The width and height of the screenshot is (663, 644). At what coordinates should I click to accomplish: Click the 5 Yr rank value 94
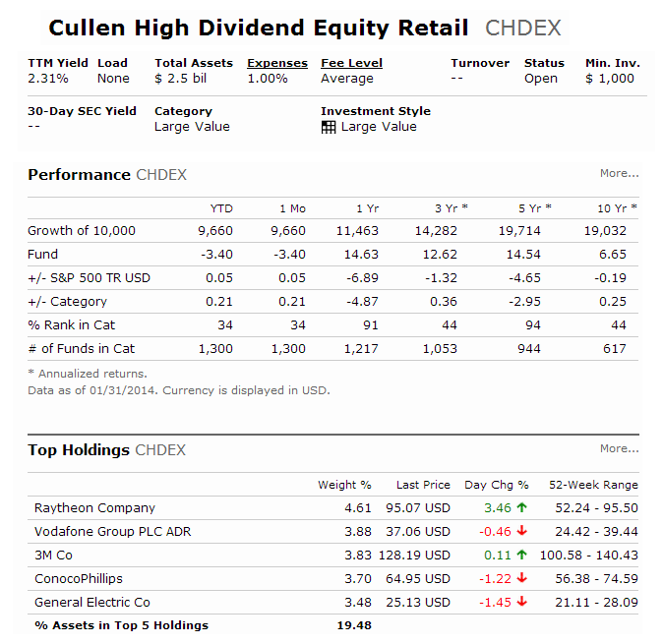point(533,325)
